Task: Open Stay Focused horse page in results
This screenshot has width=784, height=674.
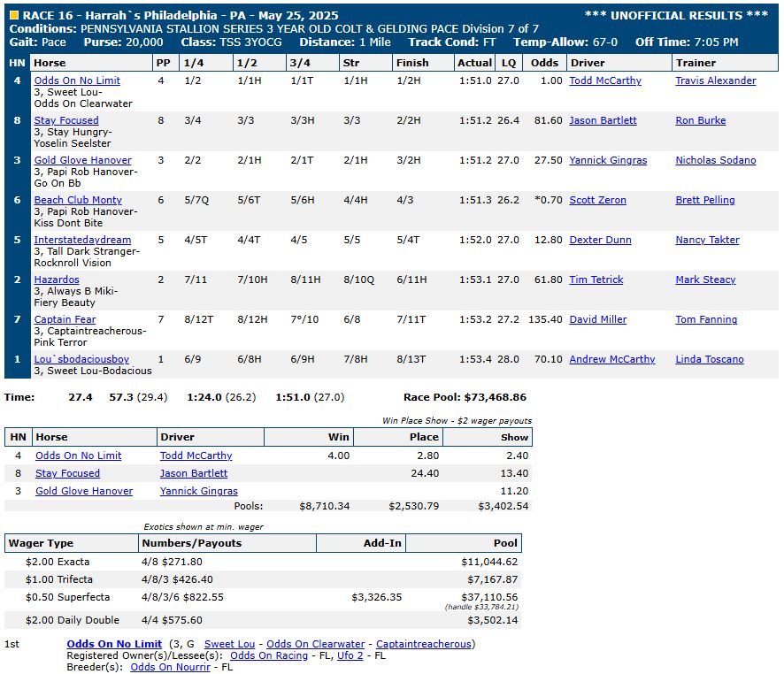Action: (66, 120)
